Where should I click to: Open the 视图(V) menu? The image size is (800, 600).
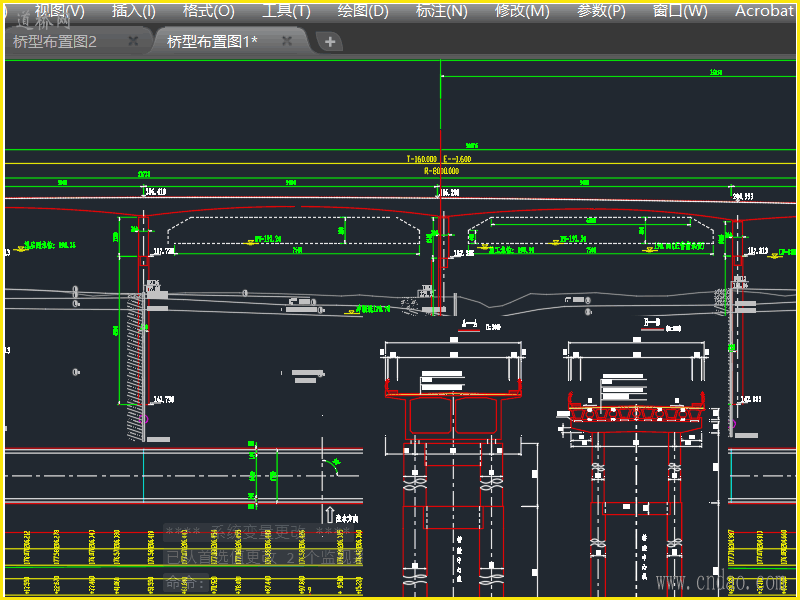point(59,11)
